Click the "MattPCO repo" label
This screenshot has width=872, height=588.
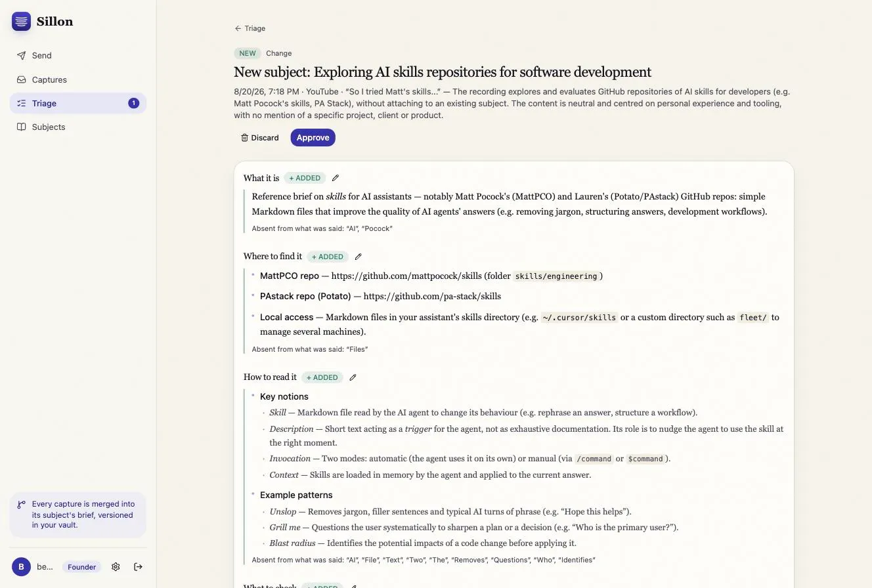(x=290, y=276)
